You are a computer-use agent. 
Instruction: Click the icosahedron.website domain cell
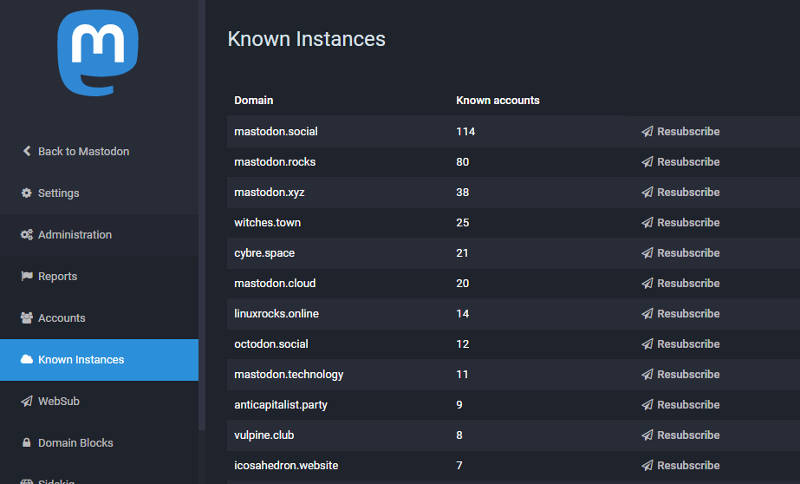[286, 465]
